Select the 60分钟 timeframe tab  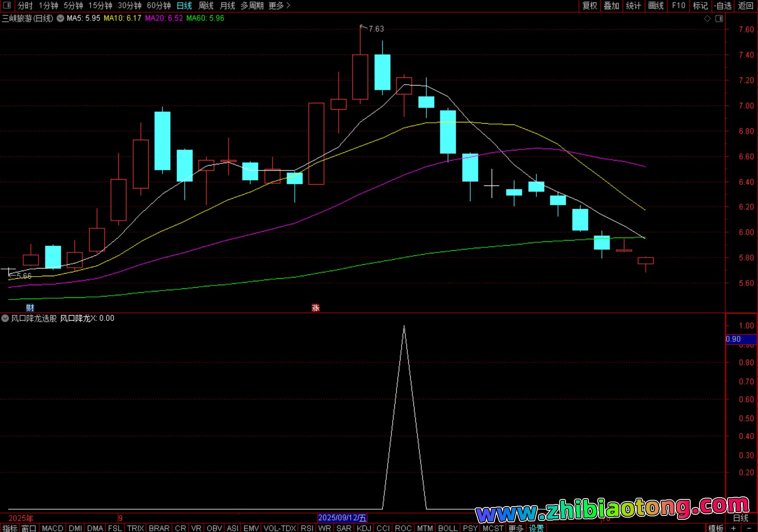pos(159,6)
